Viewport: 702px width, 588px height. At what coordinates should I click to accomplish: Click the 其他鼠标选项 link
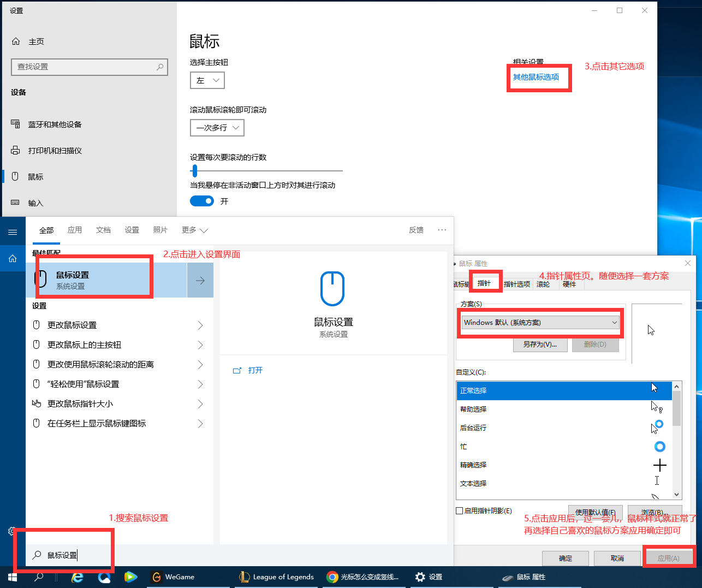pos(536,78)
